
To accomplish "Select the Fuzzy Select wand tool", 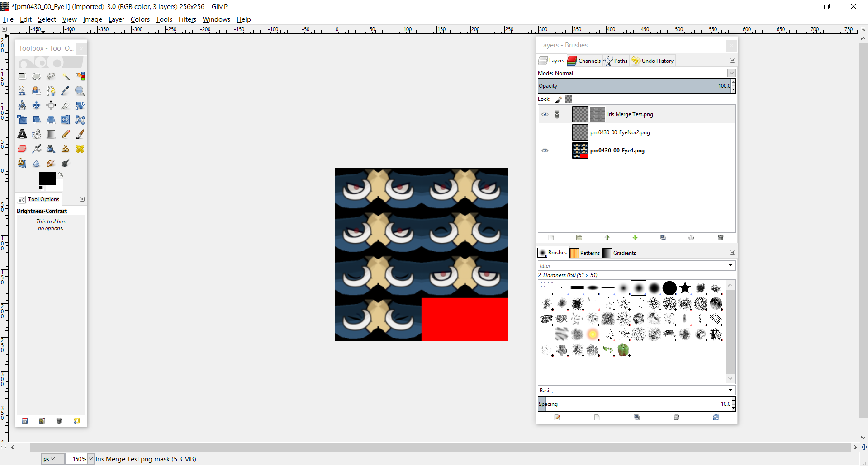I will point(66,76).
